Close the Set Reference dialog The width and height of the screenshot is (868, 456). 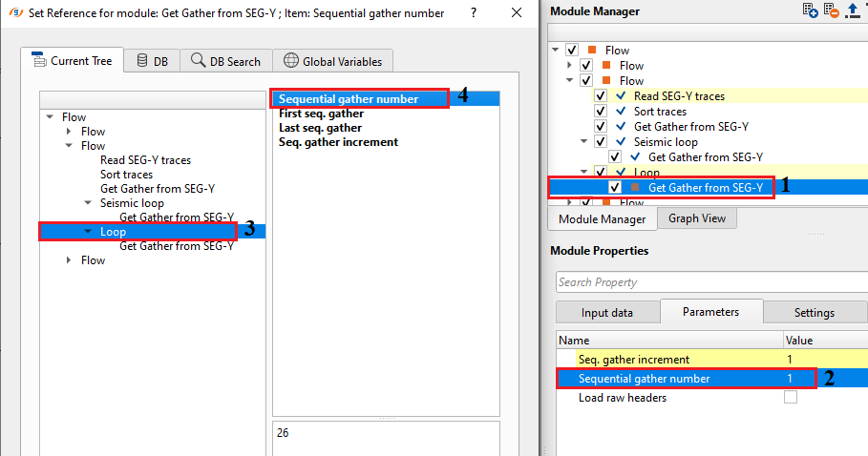(517, 12)
